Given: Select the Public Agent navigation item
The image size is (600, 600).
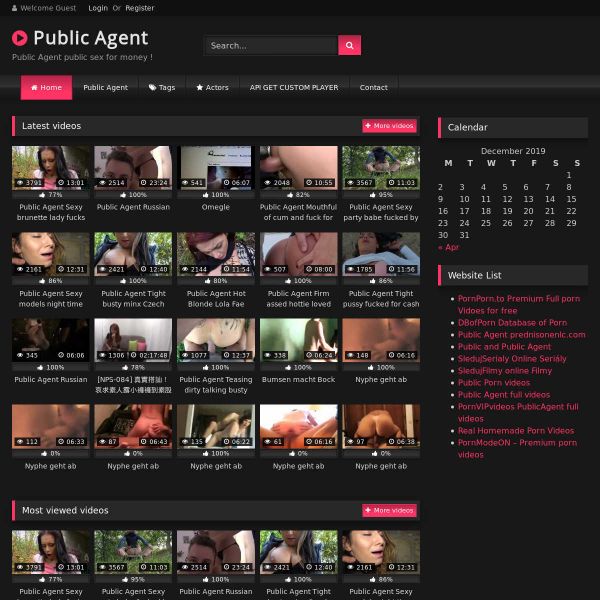Looking at the screenshot, I should tap(105, 88).
